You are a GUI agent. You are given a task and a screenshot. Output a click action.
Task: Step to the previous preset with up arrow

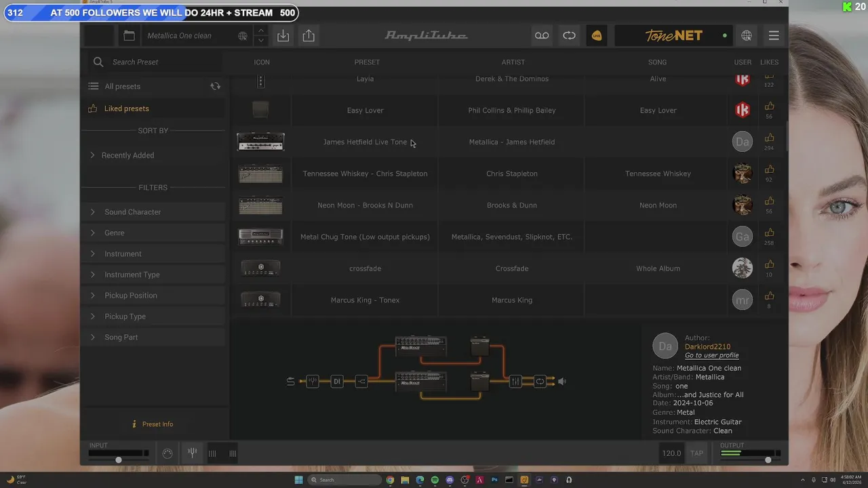pos(260,30)
